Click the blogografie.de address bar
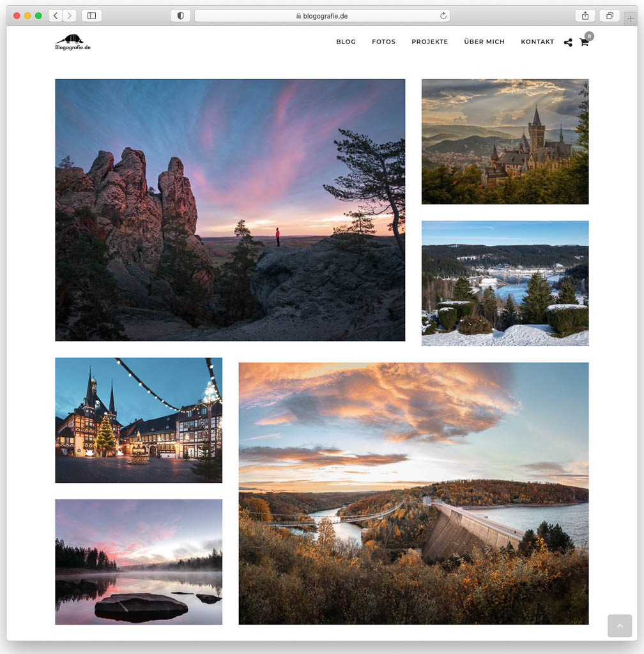644x654 pixels. pyautogui.click(x=322, y=16)
